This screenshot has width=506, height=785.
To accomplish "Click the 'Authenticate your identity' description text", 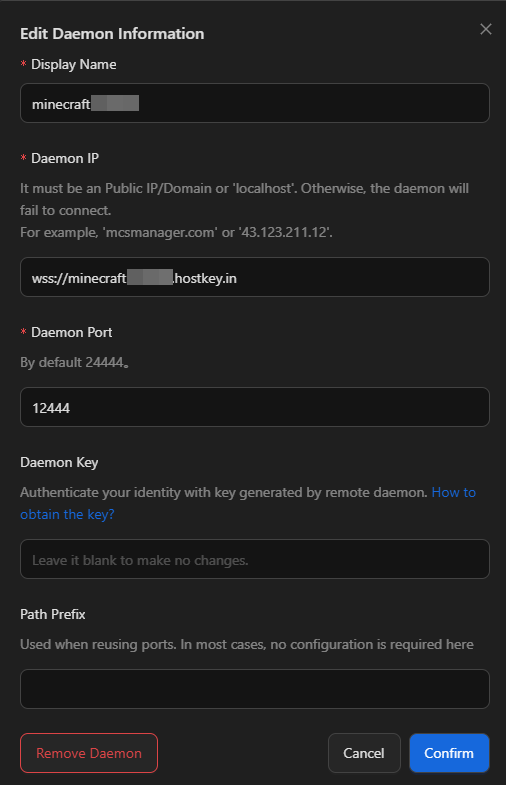I will pyautogui.click(x=224, y=493).
